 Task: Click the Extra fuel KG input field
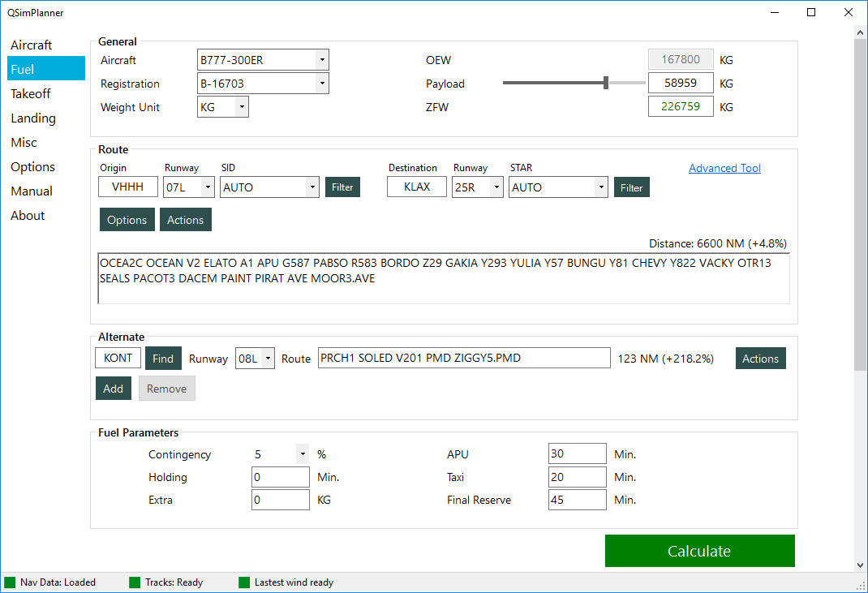coord(281,500)
